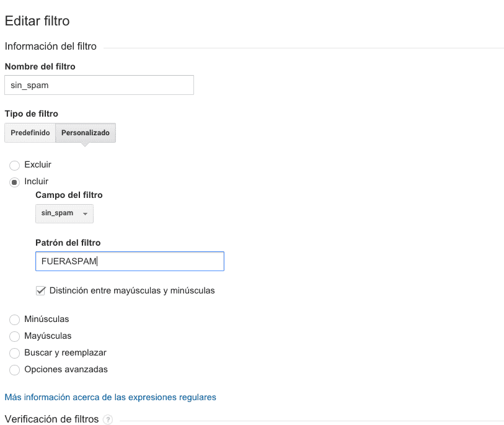The image size is (504, 425).
Task: Choose the Minúsculas filter option
Action: click(15, 320)
